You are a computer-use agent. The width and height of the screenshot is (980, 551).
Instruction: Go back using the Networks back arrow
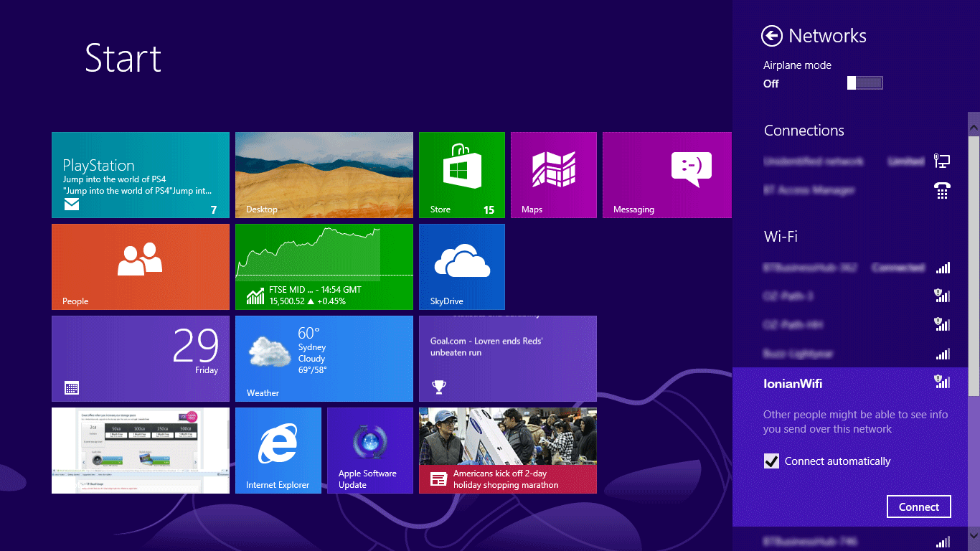771,36
